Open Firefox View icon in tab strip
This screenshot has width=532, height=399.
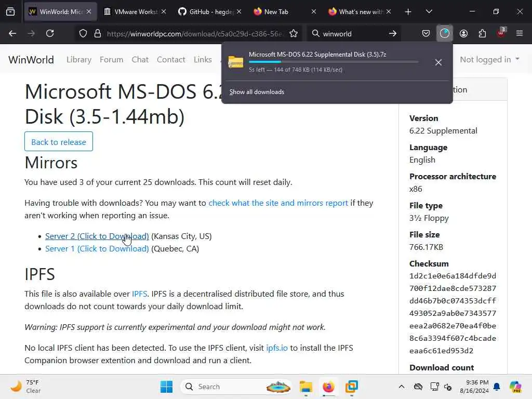(10, 12)
